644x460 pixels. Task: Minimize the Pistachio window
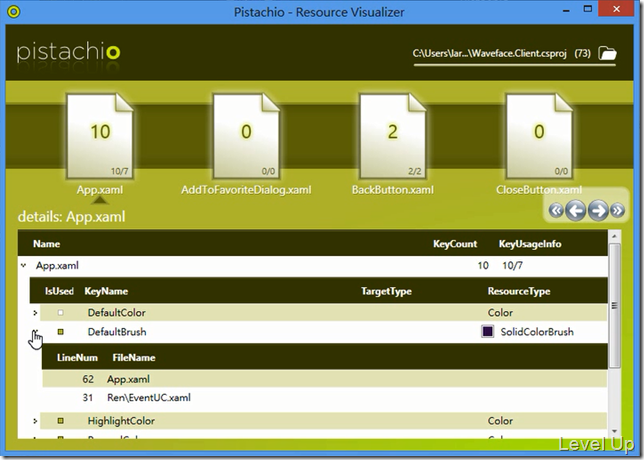566,10
